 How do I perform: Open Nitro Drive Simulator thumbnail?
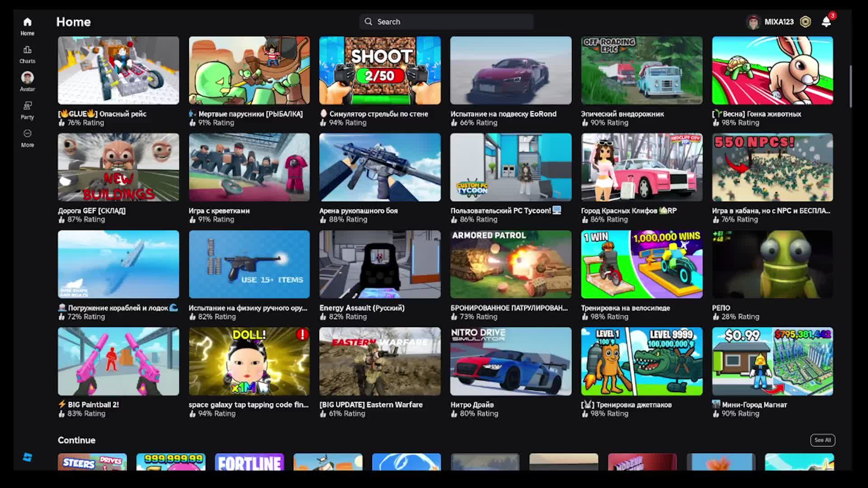tap(510, 361)
